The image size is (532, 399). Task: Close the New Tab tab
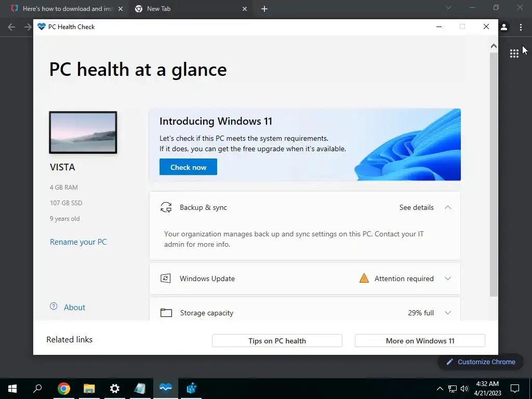point(245,9)
